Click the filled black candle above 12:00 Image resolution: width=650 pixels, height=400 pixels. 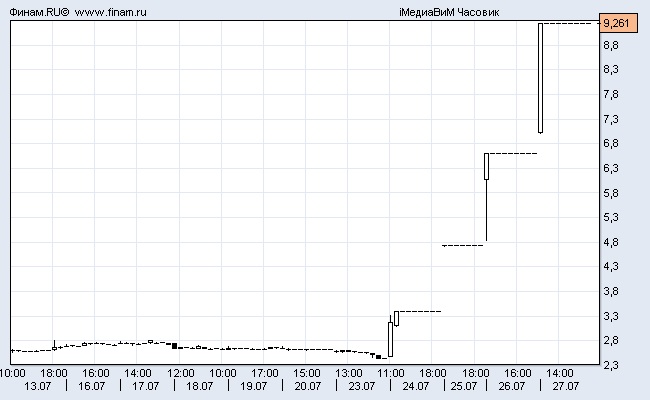(x=175, y=346)
